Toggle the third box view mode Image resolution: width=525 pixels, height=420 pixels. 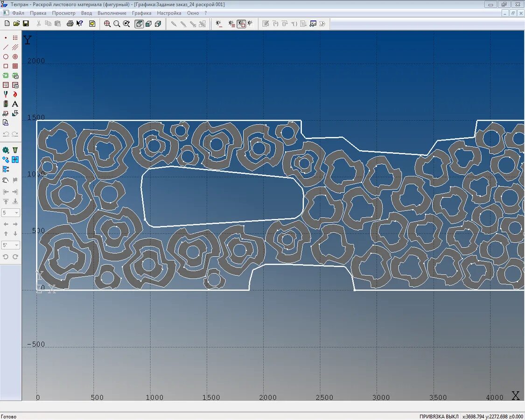click(158, 23)
